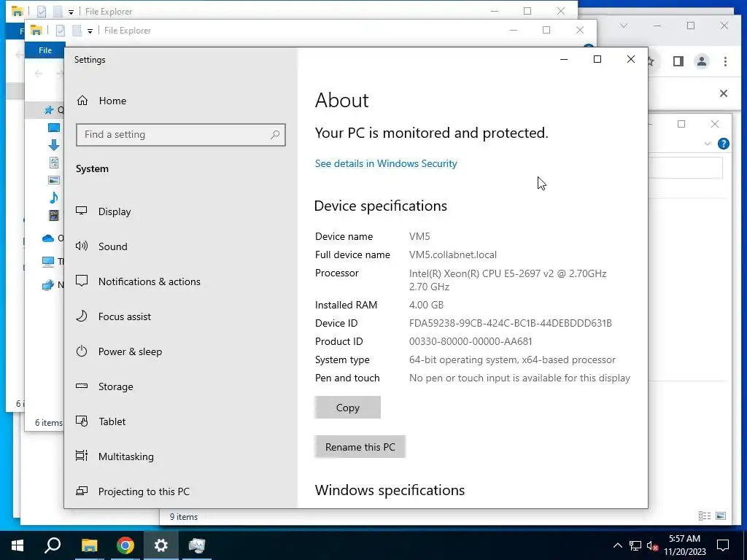Open Focus assist settings
The image size is (747, 560).
[x=124, y=316]
